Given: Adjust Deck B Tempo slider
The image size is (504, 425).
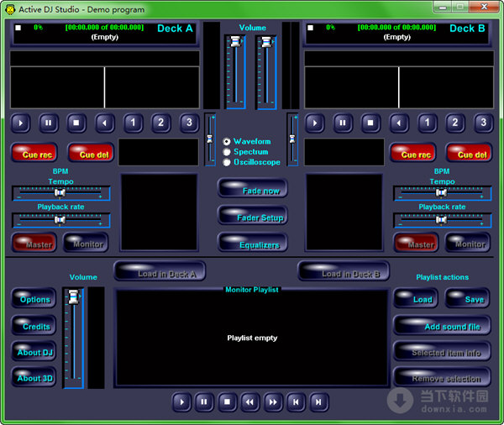Looking at the screenshot, I should [443, 193].
